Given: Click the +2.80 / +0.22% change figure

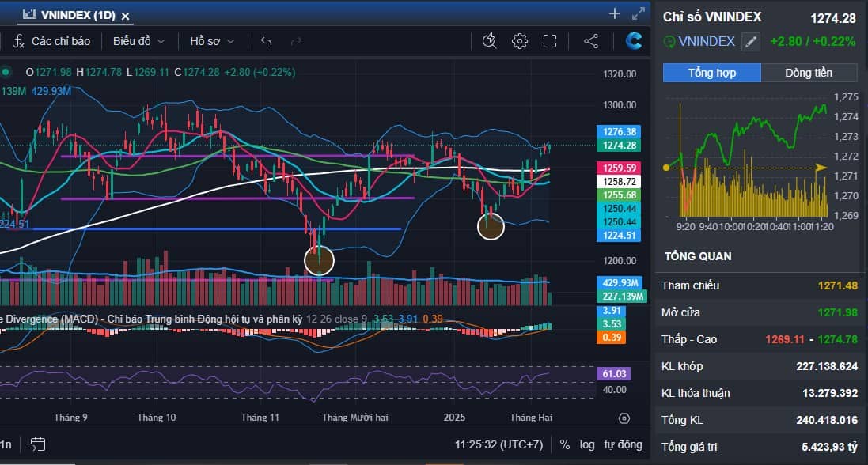Looking at the screenshot, I should [x=813, y=41].
